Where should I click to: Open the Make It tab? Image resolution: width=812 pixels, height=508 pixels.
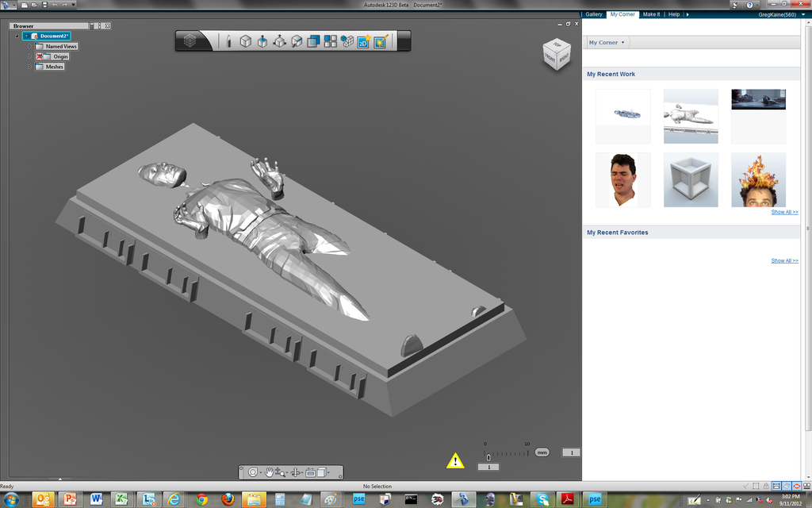[x=652, y=14]
